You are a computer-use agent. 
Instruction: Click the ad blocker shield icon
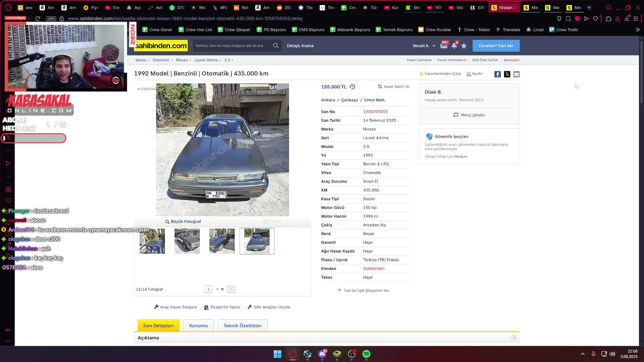[577, 19]
